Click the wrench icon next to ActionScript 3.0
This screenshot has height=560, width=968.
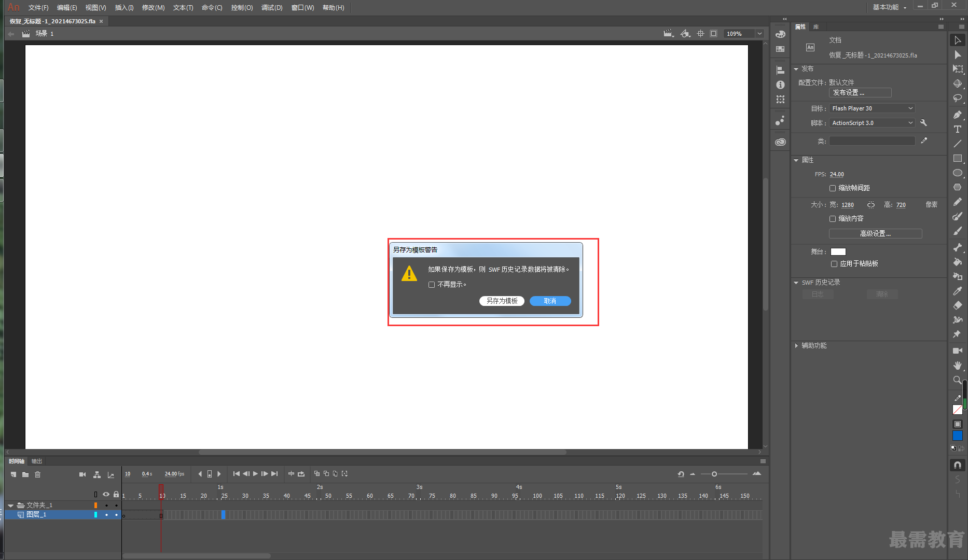[x=923, y=123]
